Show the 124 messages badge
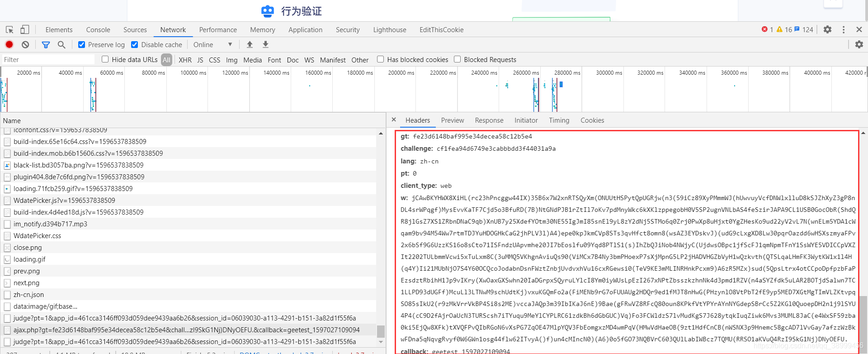The width and height of the screenshot is (868, 354). pyautogui.click(x=804, y=29)
